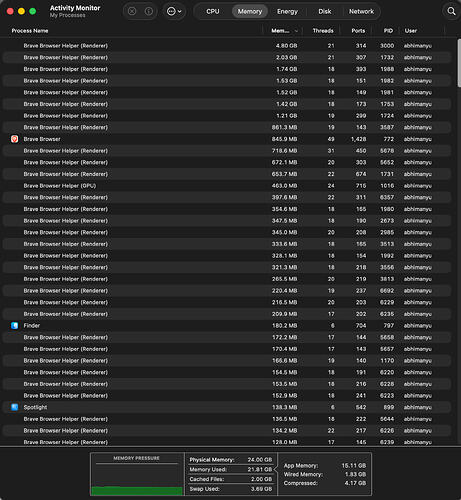Sort by PID column header
This screenshot has width=461, height=500.
[388, 31]
